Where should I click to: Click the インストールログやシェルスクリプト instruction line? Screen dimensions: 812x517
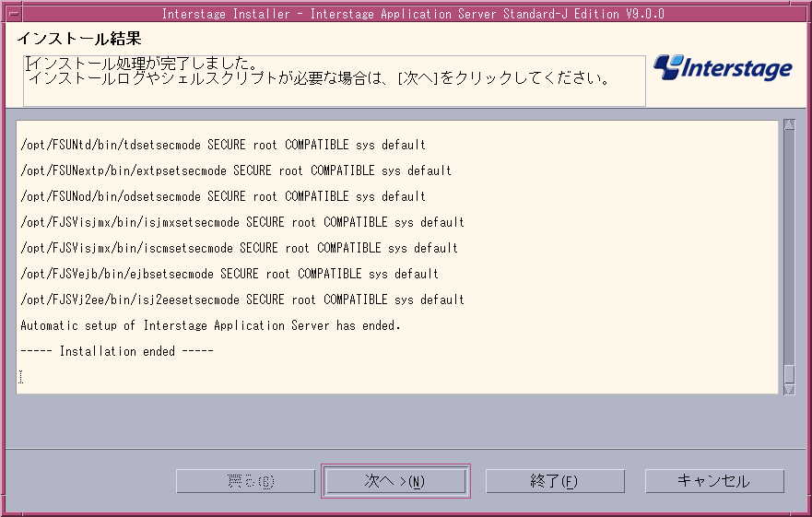pyautogui.click(x=320, y=78)
